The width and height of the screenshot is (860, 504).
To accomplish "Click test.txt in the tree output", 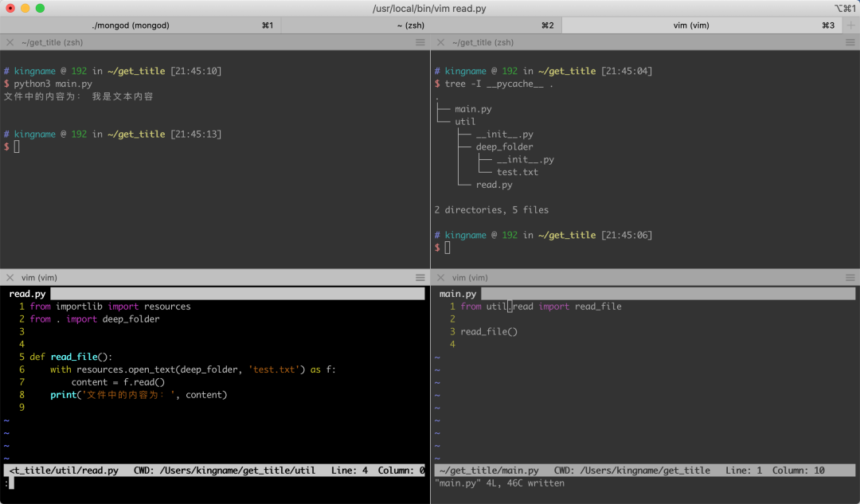I will [518, 172].
